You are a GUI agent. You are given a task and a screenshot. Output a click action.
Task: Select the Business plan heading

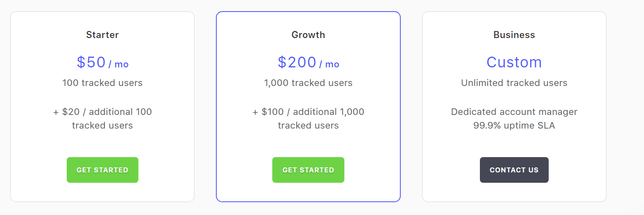(514, 35)
